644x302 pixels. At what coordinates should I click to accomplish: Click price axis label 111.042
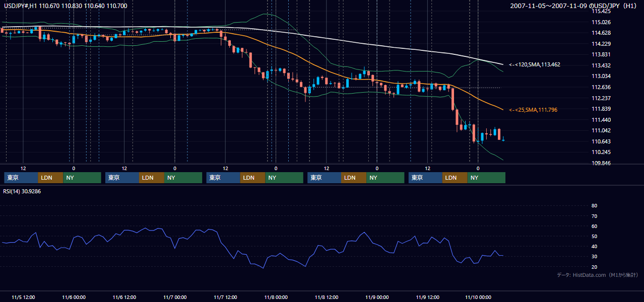[601, 130]
